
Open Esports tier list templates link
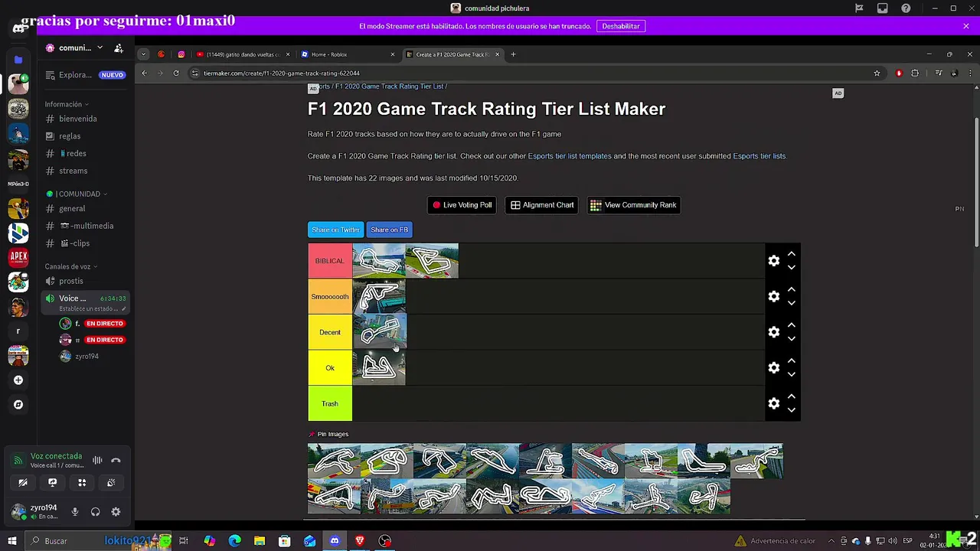pyautogui.click(x=570, y=156)
